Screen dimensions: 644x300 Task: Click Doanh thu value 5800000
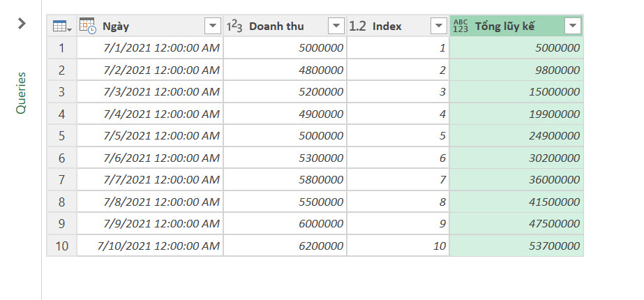point(285,179)
